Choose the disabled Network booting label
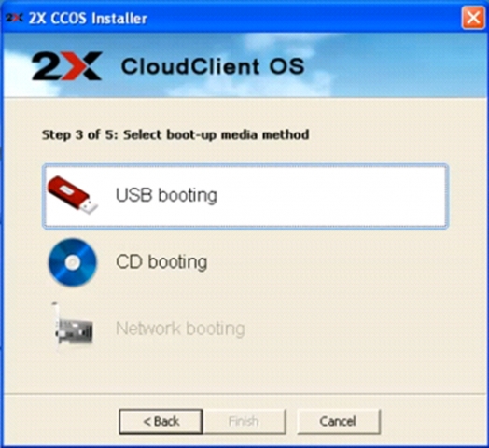 (180, 329)
